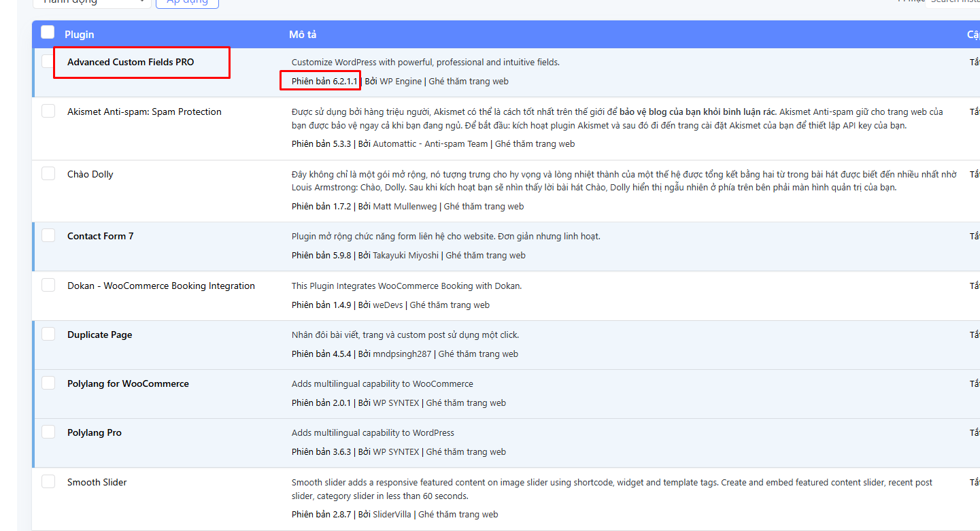The height and width of the screenshot is (531, 980).
Task: Click the Phiên bản 5.3.3 version text
Action: click(x=321, y=144)
